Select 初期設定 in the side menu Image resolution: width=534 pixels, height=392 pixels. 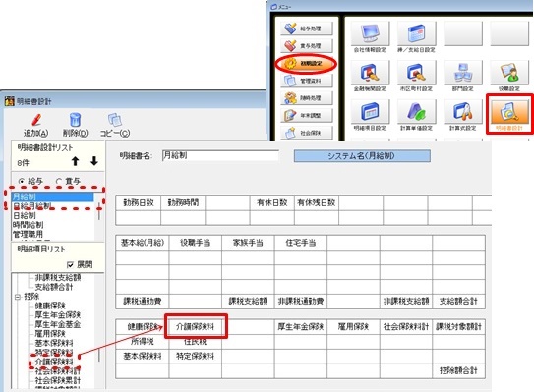click(306, 63)
